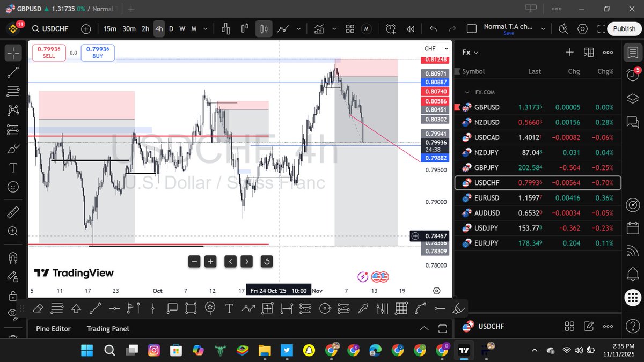
Task: Open the quick search icon beside the layout name
Action: pos(563,29)
